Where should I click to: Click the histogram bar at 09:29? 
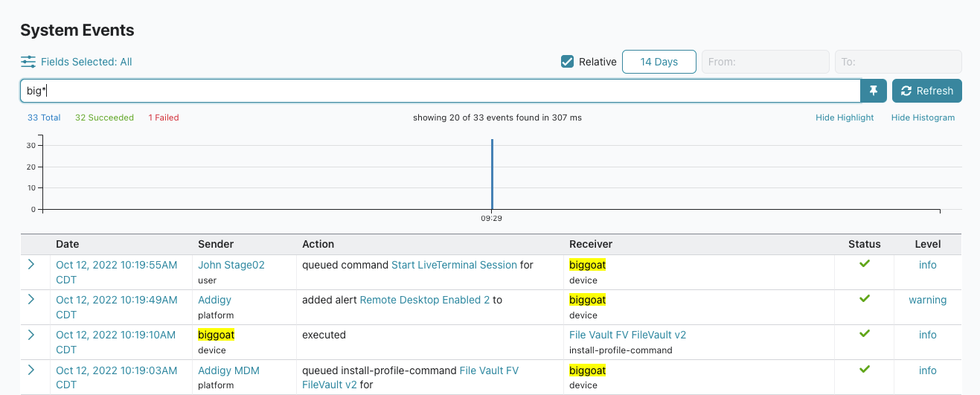pyautogui.click(x=492, y=174)
